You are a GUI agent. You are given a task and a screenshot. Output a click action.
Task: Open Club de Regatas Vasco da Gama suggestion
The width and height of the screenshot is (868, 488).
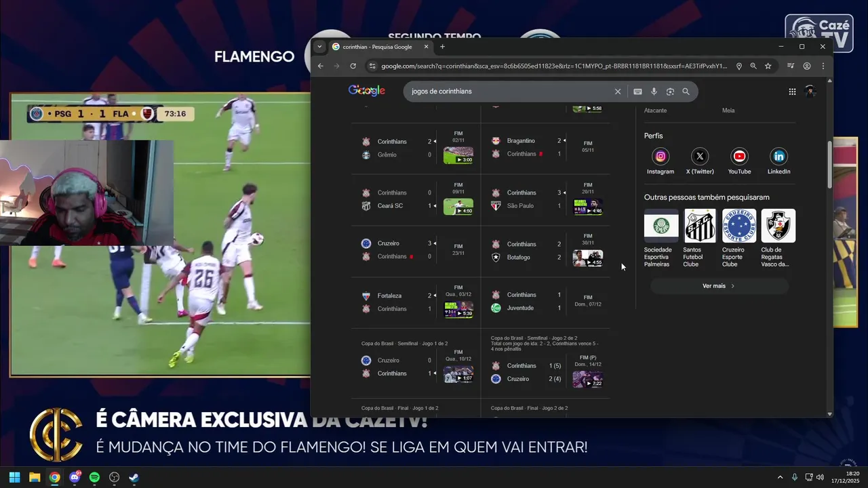778,239
